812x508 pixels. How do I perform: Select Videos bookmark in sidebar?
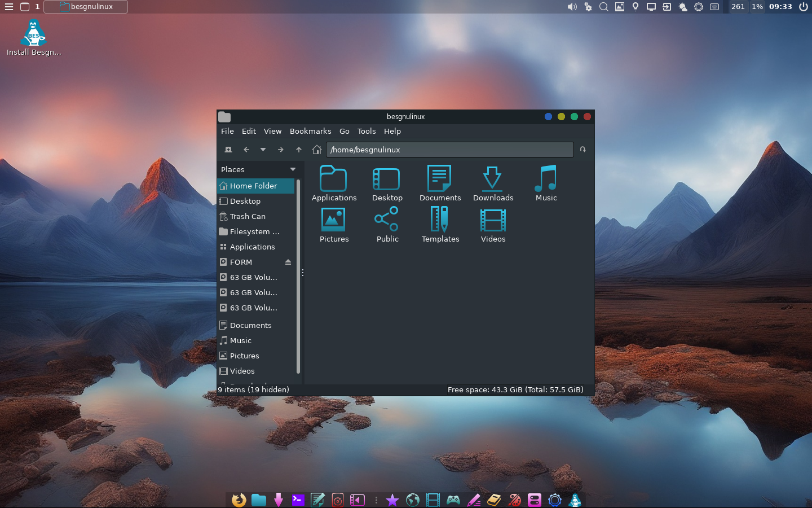[256, 371]
